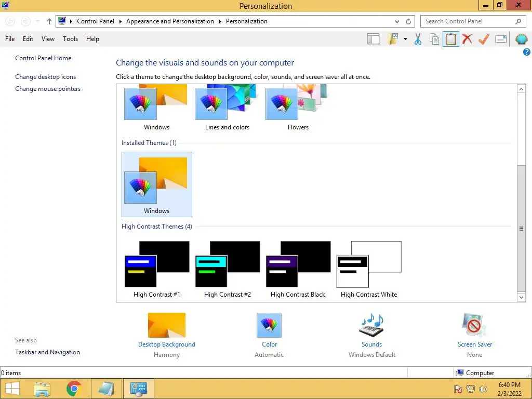Click the theme list scroll up arrow
532x399 pixels.
[x=521, y=89]
